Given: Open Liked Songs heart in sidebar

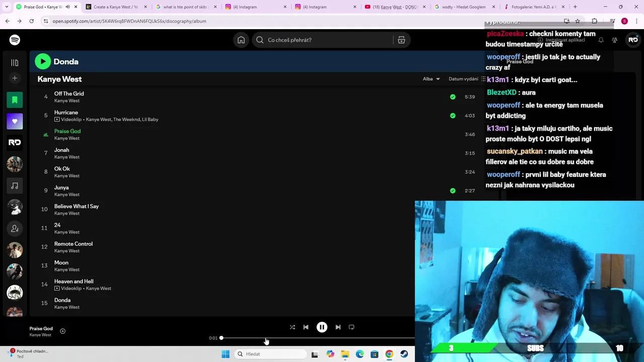Looking at the screenshot, I should (x=15, y=121).
